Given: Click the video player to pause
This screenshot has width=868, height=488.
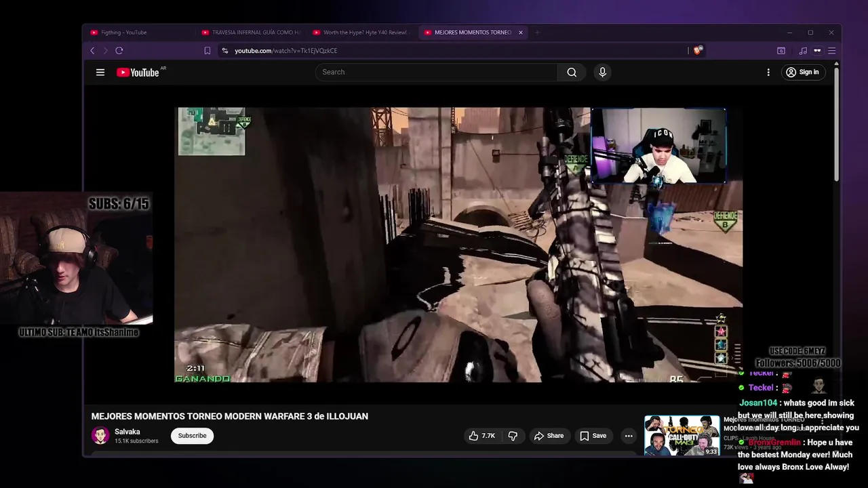Looking at the screenshot, I should point(458,245).
